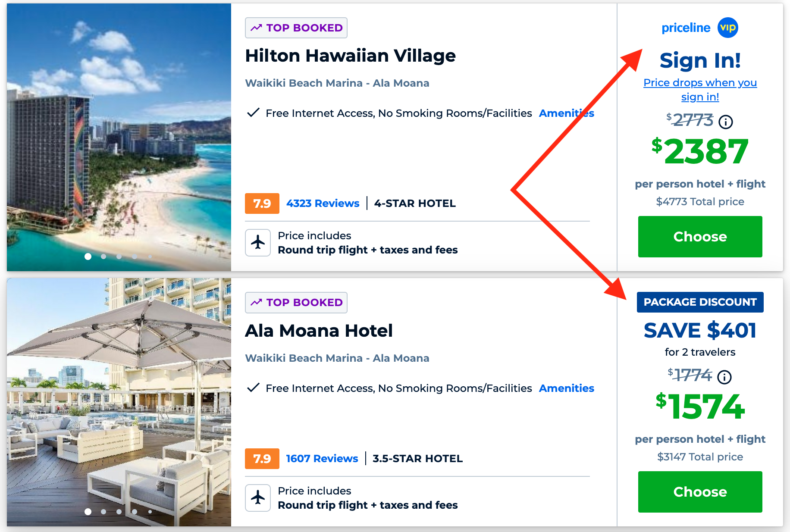Select the second carousel dot under the Ala Moana photo
Image resolution: width=790 pixels, height=532 pixels.
[103, 512]
